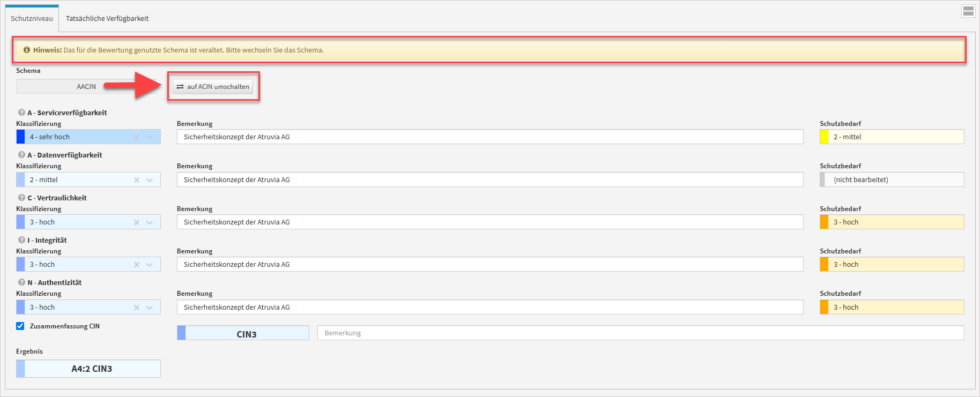Expand Serviceverfügbarkeit classification dropdown arrow
The width and height of the screenshot is (980, 397).
[x=150, y=137]
